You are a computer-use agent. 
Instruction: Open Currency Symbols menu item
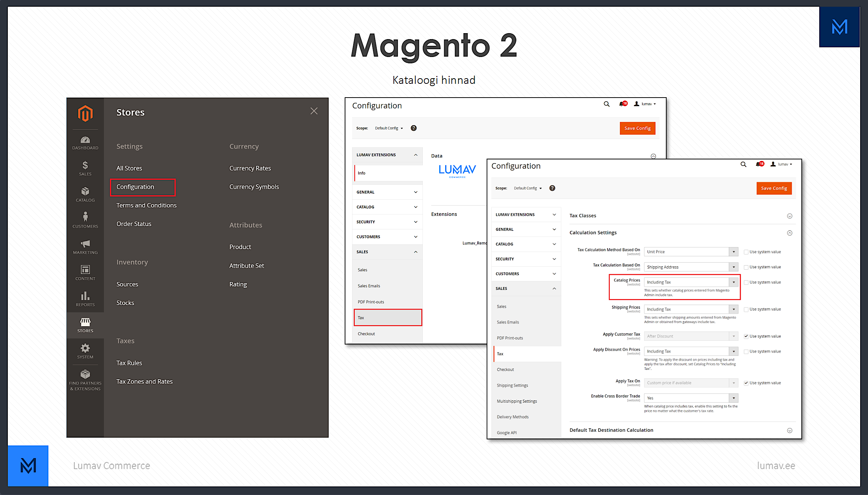[x=254, y=187]
